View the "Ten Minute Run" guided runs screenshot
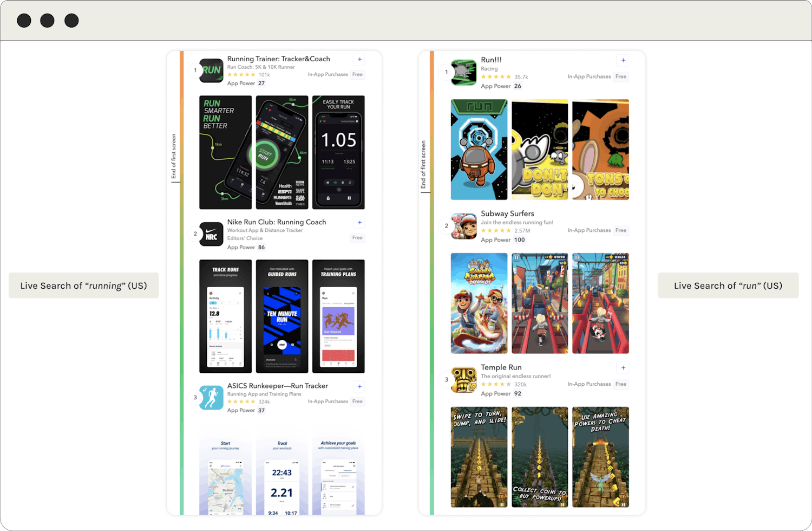 pos(282,316)
